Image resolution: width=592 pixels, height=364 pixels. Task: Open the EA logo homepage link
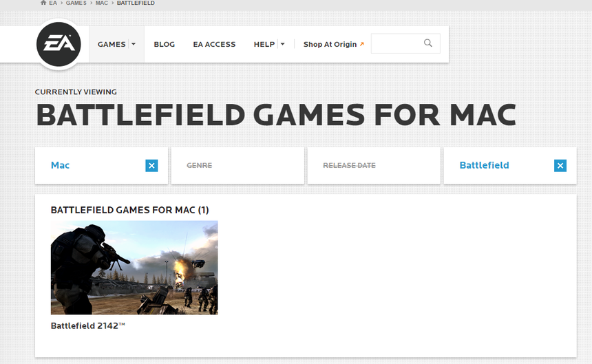point(59,45)
